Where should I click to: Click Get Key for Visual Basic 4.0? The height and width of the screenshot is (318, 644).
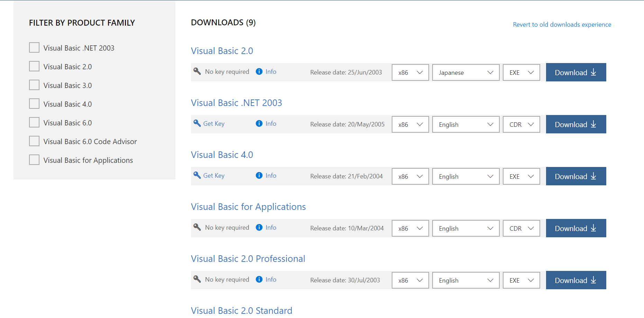pos(214,176)
